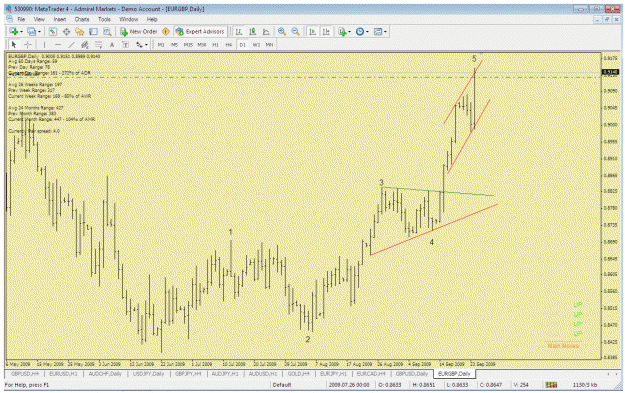Open the Charts menu
Viewport: 625px width, 393px height.
[82, 19]
